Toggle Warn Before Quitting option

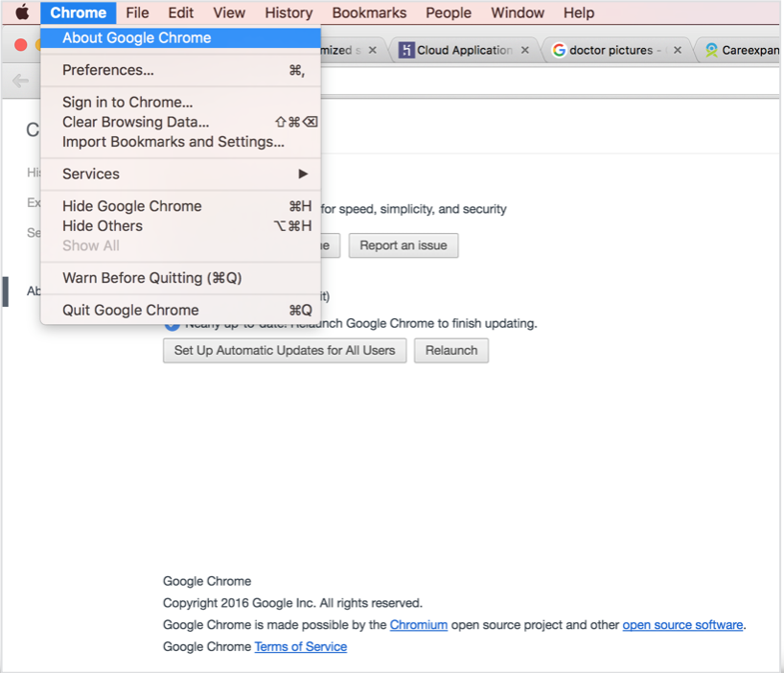(x=151, y=278)
